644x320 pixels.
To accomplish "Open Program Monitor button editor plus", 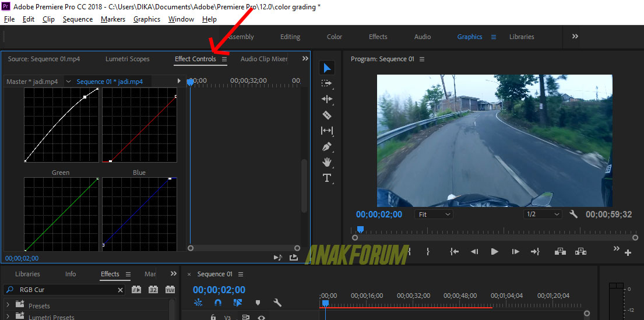I will pos(628,253).
